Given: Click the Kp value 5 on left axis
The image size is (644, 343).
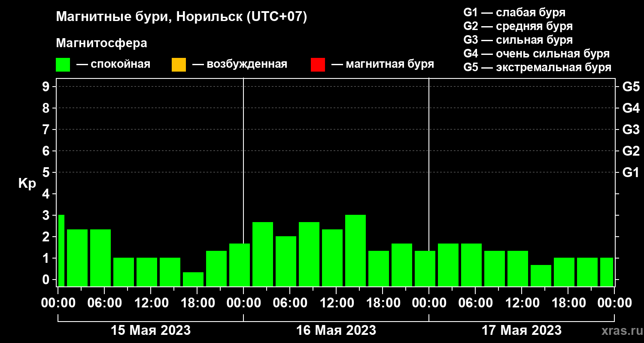Looking at the screenshot, I should pyautogui.click(x=47, y=172).
